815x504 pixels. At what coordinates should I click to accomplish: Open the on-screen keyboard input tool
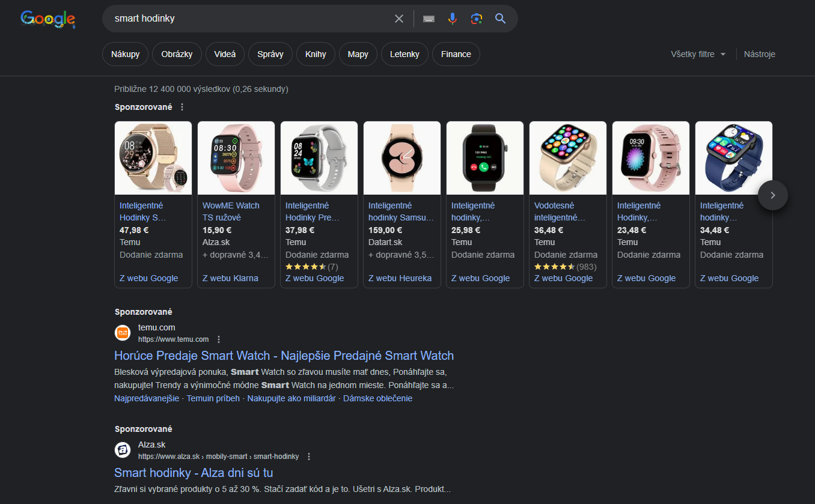click(x=429, y=19)
